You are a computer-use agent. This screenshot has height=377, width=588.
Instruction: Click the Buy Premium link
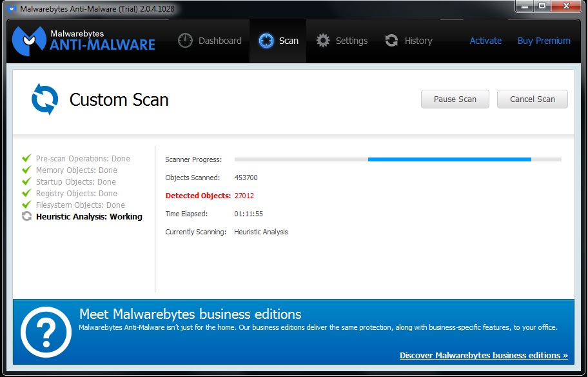[x=544, y=41]
